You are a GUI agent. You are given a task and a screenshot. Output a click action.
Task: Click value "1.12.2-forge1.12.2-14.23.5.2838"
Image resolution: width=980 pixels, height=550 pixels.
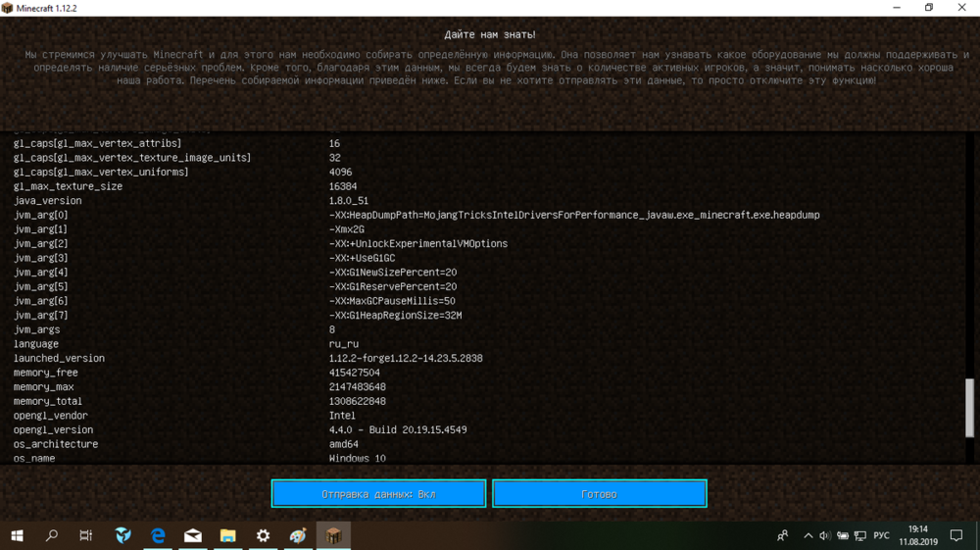point(406,358)
